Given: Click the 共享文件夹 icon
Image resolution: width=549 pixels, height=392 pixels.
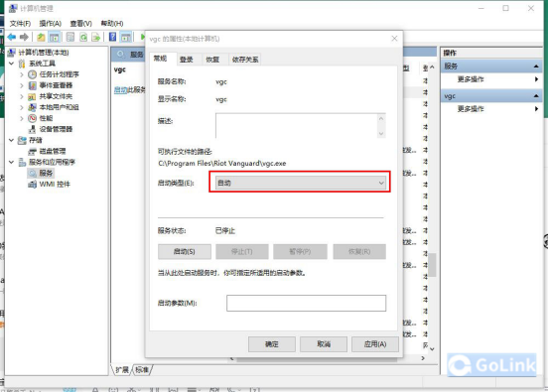Looking at the screenshot, I should [32, 96].
